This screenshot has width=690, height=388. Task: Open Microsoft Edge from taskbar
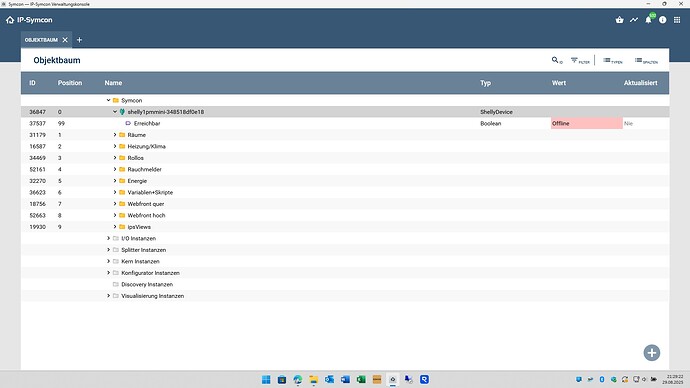coord(298,379)
